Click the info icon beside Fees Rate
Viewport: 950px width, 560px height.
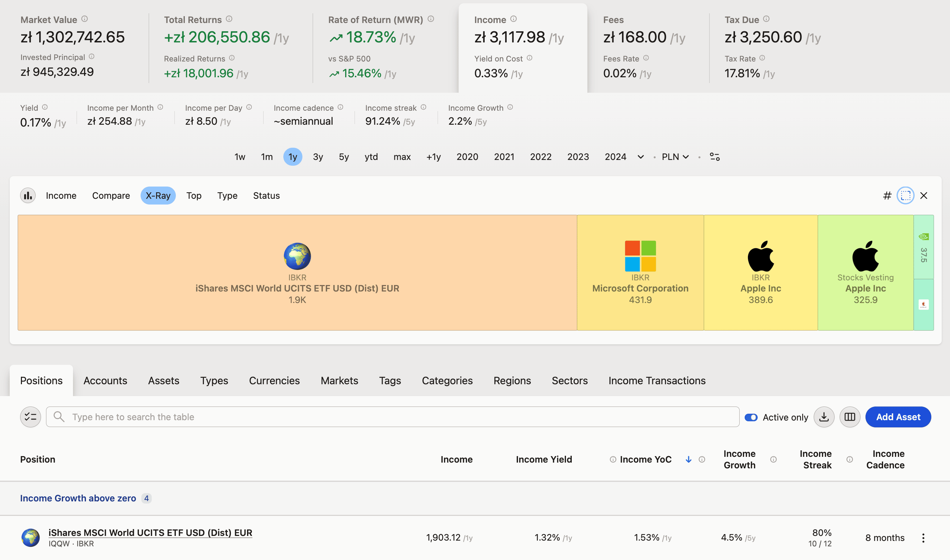click(646, 58)
